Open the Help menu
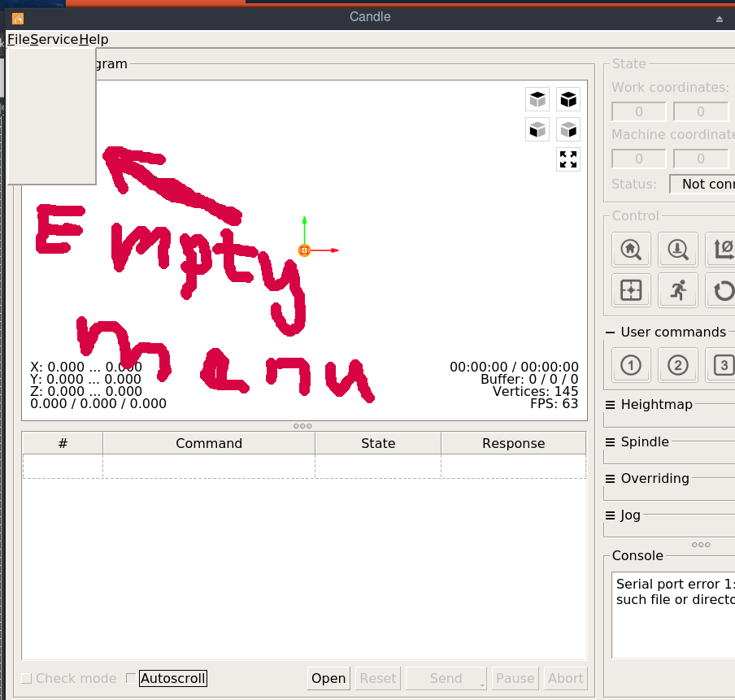Screen dimensions: 735x700 tap(94, 39)
